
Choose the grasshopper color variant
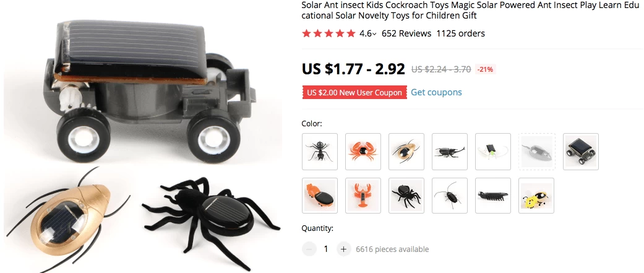coord(493,151)
